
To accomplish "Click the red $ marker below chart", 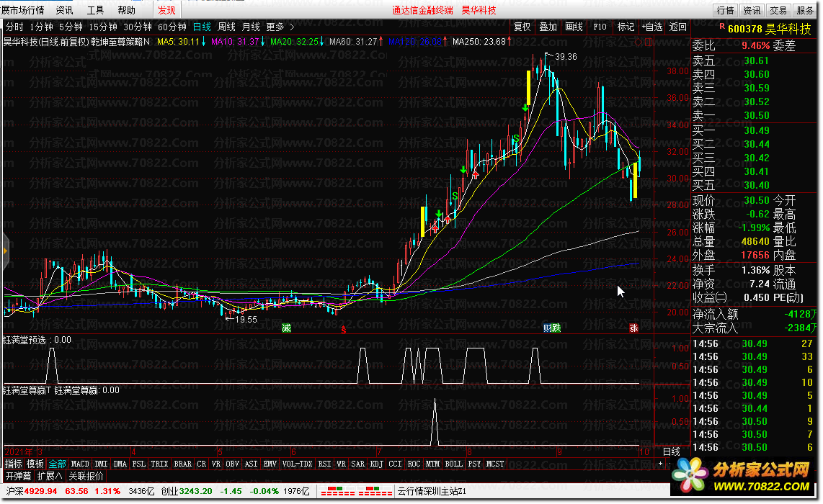I will tap(343, 329).
